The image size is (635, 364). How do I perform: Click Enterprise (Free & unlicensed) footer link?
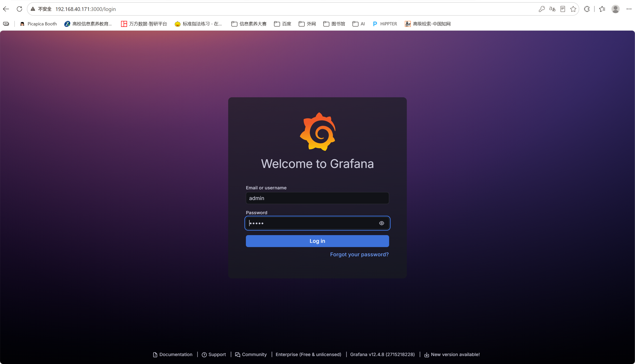pyautogui.click(x=308, y=355)
